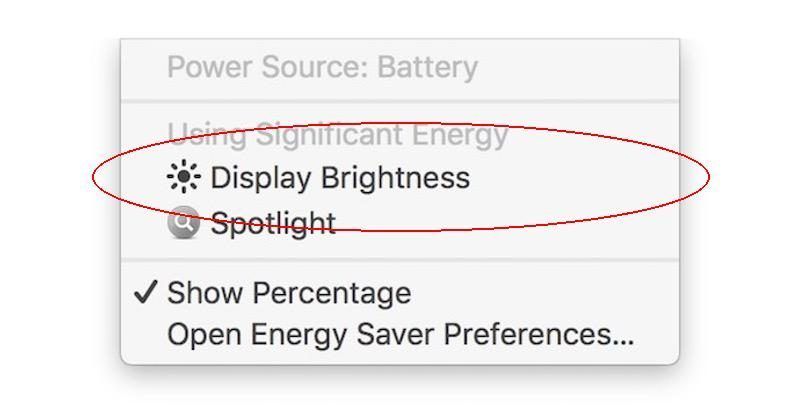Screen dimensions: 800x420
Task: Click the Spotlight magnifying glass icon
Action: [x=183, y=222]
